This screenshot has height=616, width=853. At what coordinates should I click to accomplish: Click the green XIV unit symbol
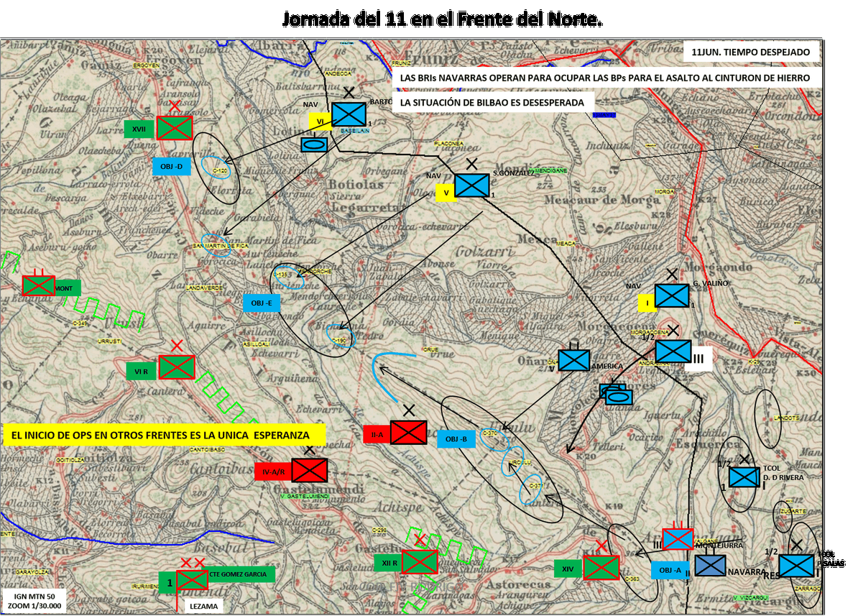click(x=601, y=568)
